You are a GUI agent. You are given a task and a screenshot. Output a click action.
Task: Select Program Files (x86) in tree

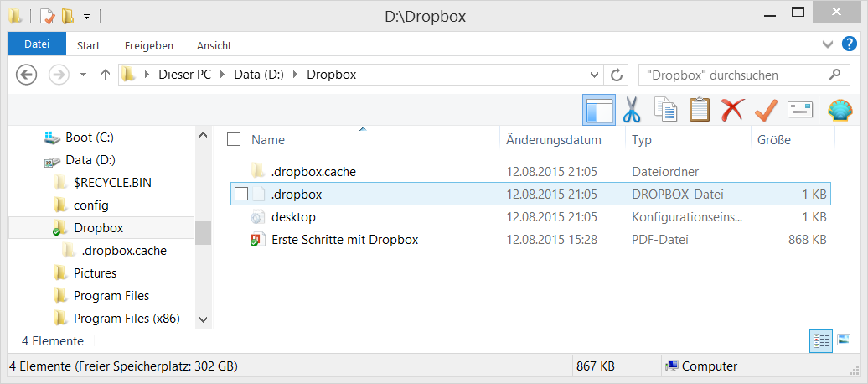127,319
